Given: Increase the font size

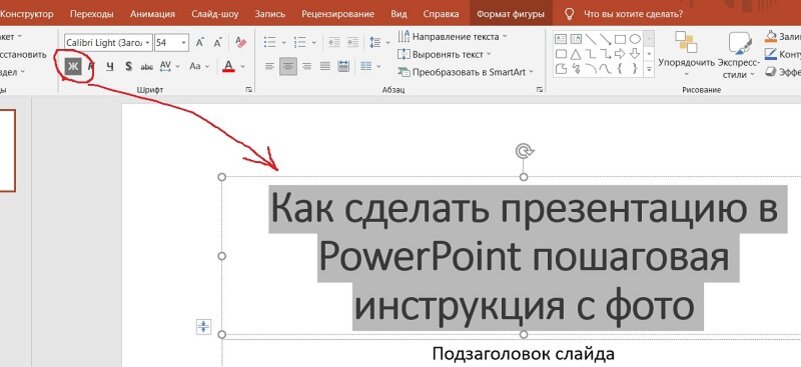Looking at the screenshot, I should point(200,42).
